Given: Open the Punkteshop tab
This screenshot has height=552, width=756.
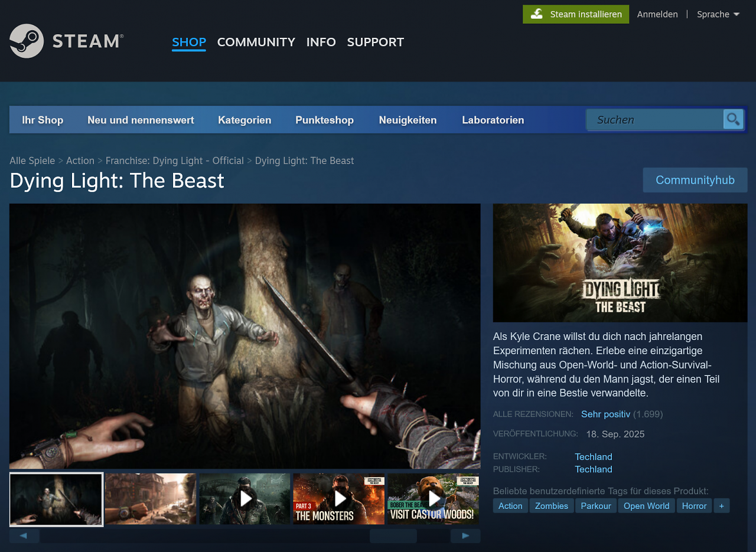Looking at the screenshot, I should 325,120.
